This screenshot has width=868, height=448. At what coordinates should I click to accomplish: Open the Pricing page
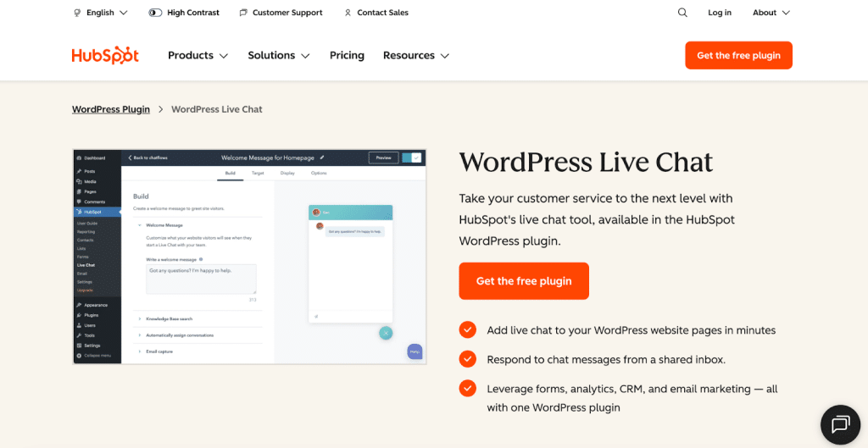[x=347, y=55]
